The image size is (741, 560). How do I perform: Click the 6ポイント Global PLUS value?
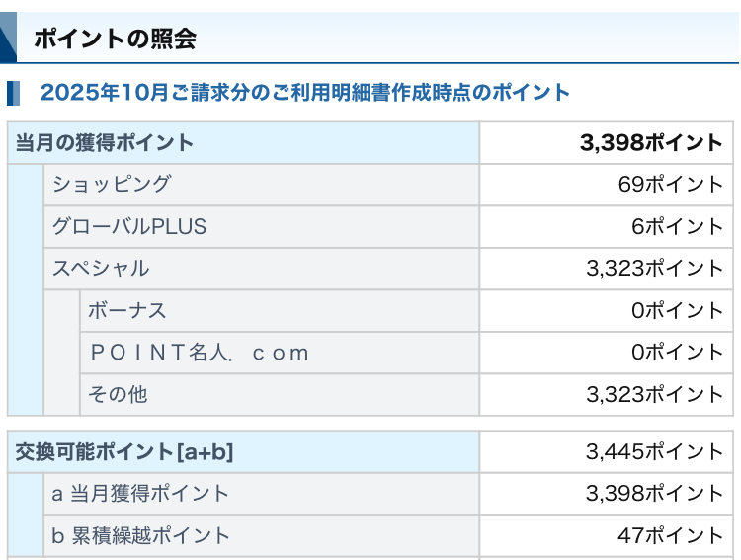pyautogui.click(x=677, y=226)
